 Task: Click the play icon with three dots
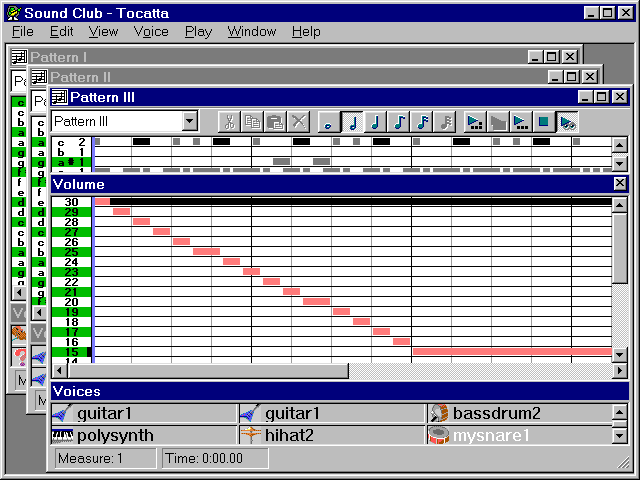(521, 122)
